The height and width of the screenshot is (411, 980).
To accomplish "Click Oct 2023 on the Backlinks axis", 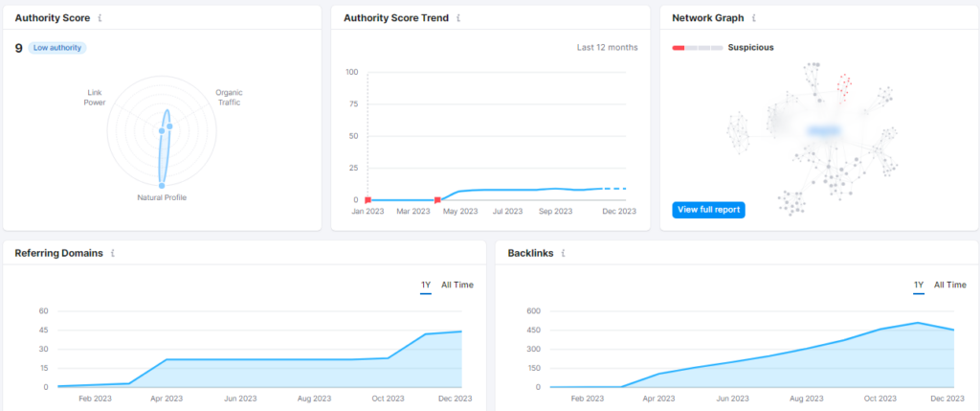I will (880, 399).
